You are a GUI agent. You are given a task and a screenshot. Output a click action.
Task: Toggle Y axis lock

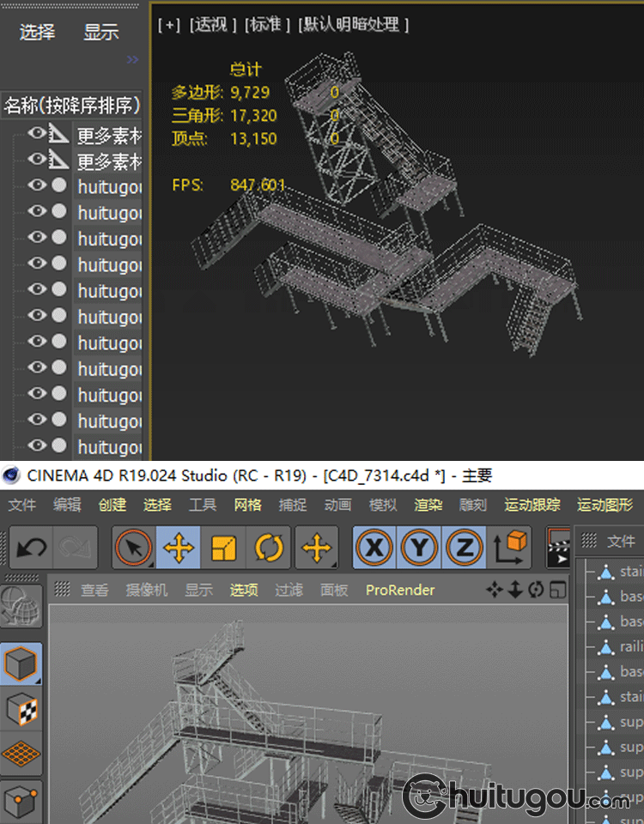[x=419, y=548]
